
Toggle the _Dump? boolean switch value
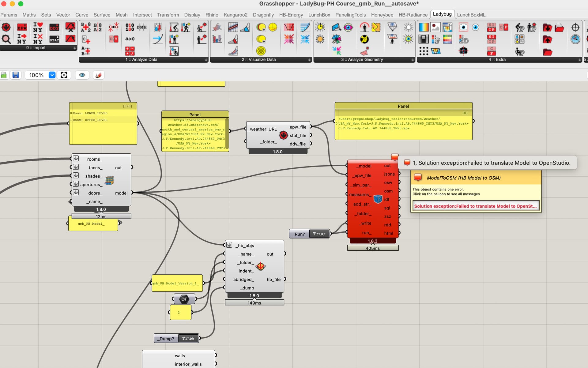[x=188, y=338]
